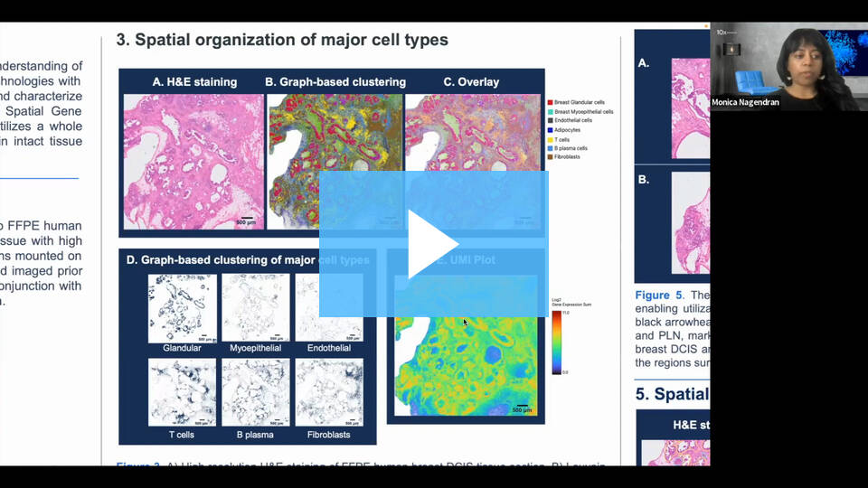
Task: Click the large play button overlay
Action: 433,244
